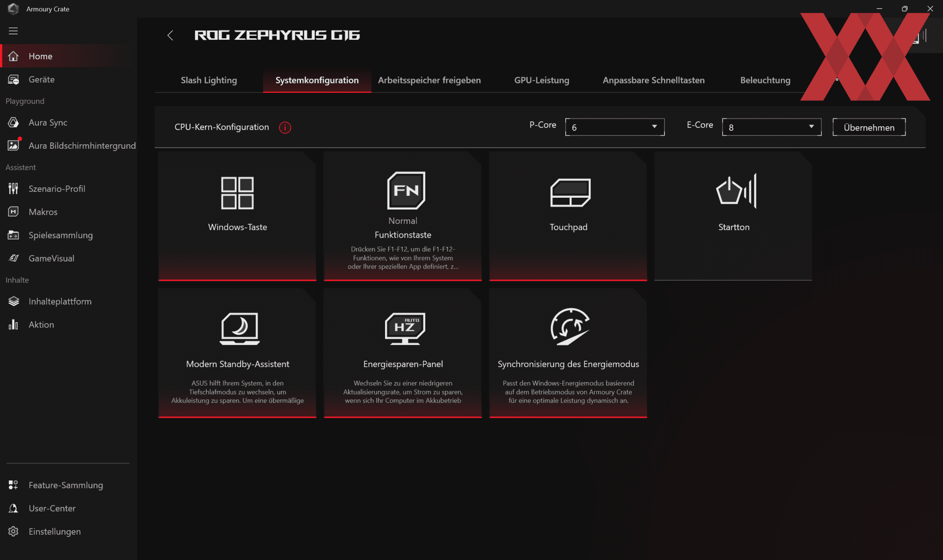Click the Übernehmen button
The height and width of the screenshot is (560, 943).
pos(869,127)
